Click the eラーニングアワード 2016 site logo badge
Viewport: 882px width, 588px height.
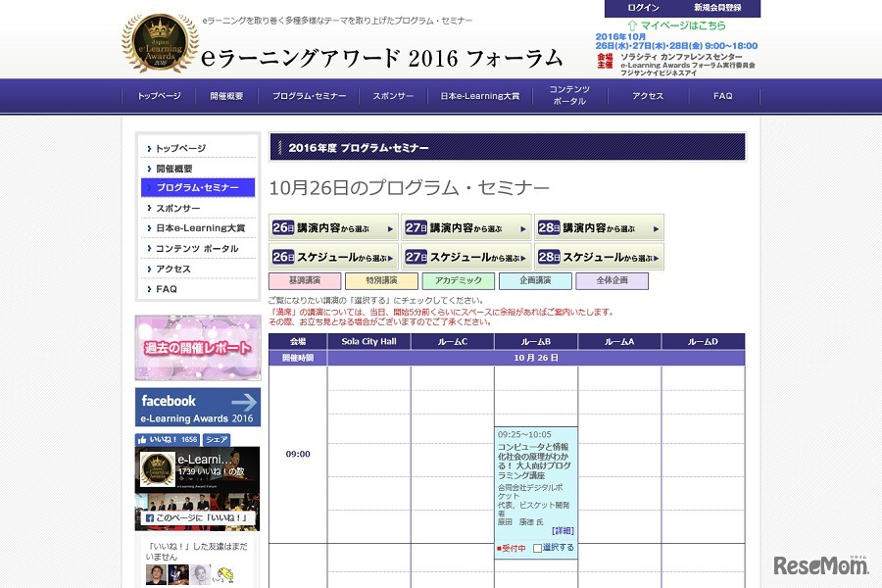[157, 44]
